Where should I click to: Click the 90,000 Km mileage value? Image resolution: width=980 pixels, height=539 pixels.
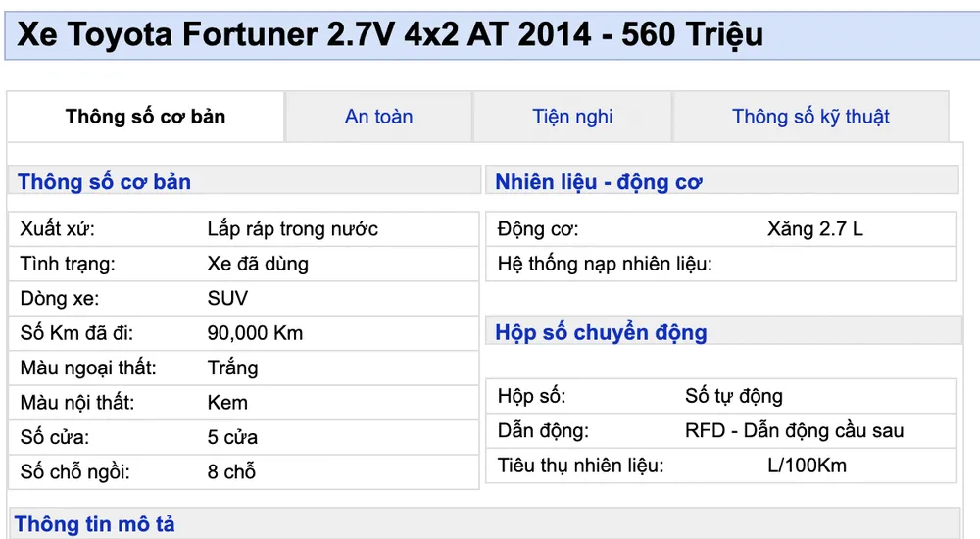pyautogui.click(x=255, y=333)
